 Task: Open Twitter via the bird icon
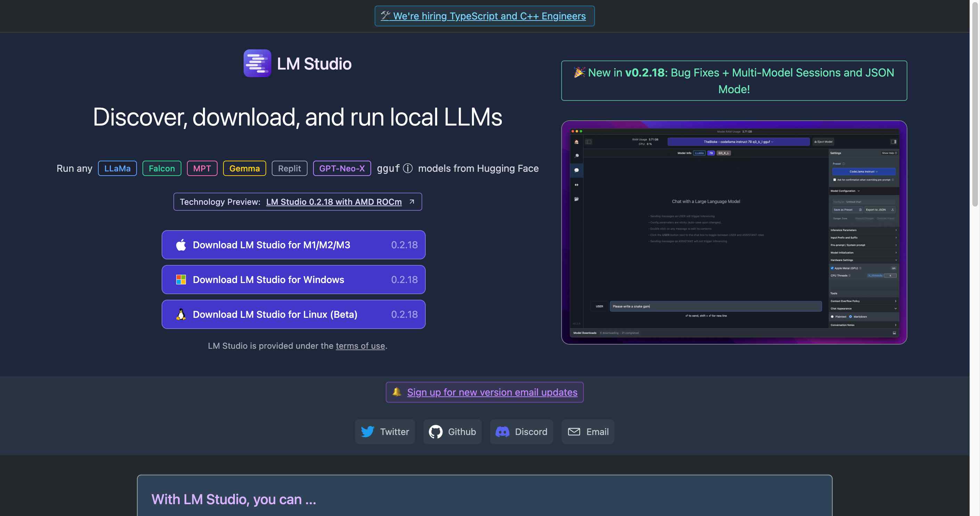368,432
